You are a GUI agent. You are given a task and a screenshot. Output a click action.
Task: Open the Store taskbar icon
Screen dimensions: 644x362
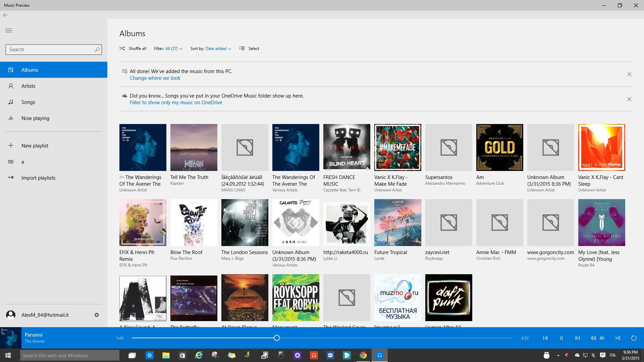[x=182, y=355]
